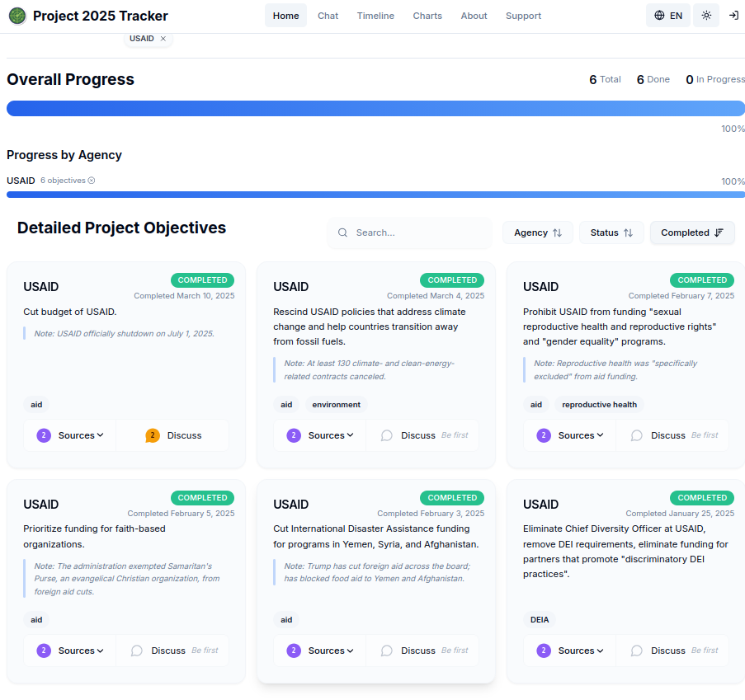The image size is (745, 700).
Task: Click the USAID agency progress bar
Action: coord(375,195)
